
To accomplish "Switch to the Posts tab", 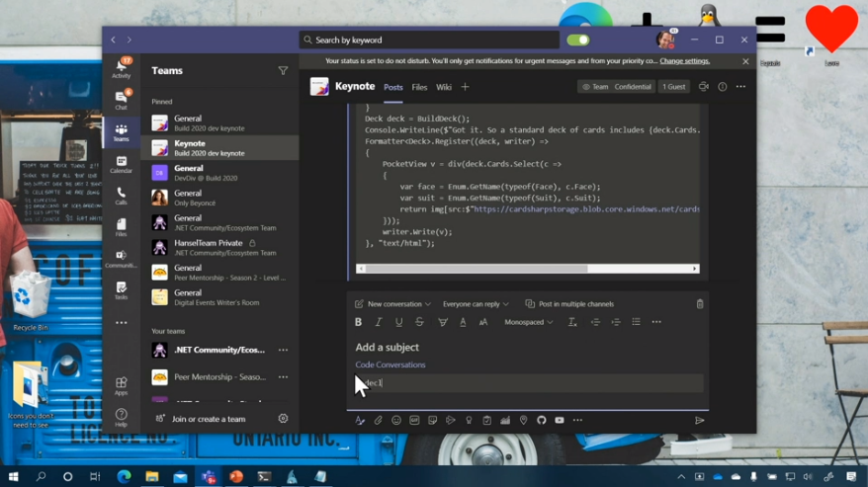I will coord(393,87).
